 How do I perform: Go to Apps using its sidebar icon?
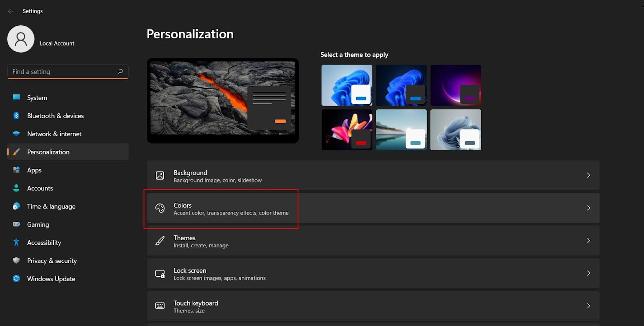16,170
